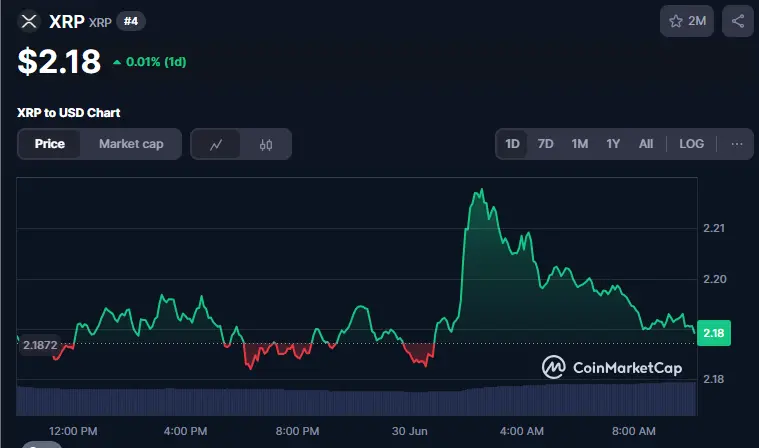The width and height of the screenshot is (759, 448).
Task: Click the price peak on the chart line
Action: 481,190
